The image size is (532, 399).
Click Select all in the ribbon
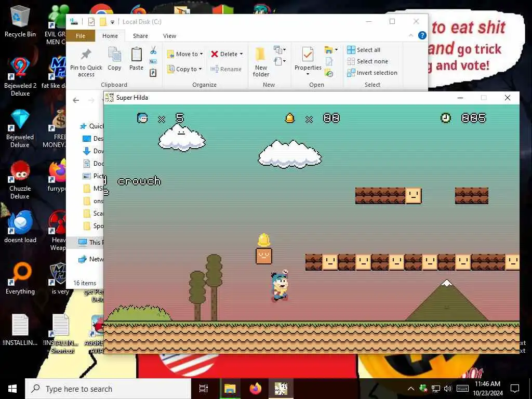364,50
